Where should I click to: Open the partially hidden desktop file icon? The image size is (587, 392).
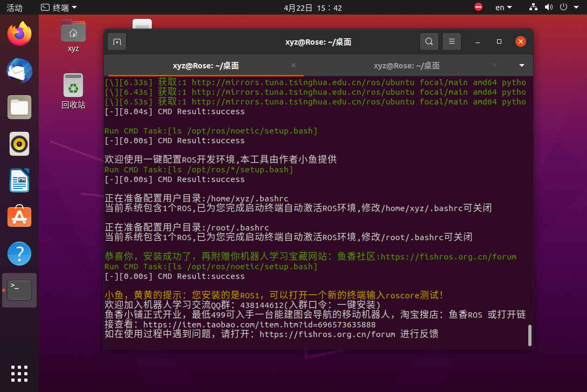[x=142, y=24]
